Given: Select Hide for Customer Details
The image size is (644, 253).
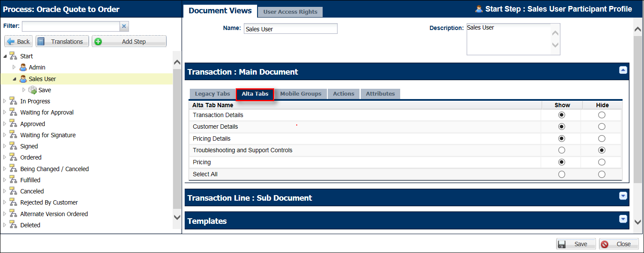Looking at the screenshot, I should pos(602,126).
